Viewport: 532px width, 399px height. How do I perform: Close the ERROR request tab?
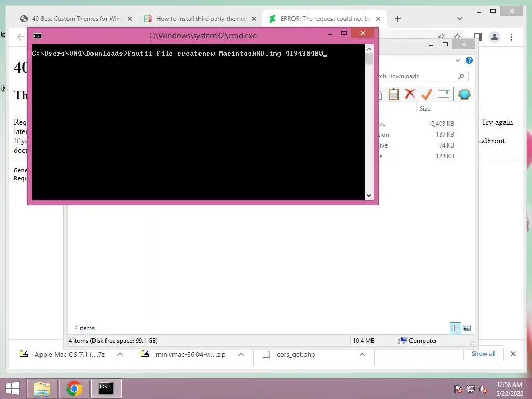tap(378, 19)
